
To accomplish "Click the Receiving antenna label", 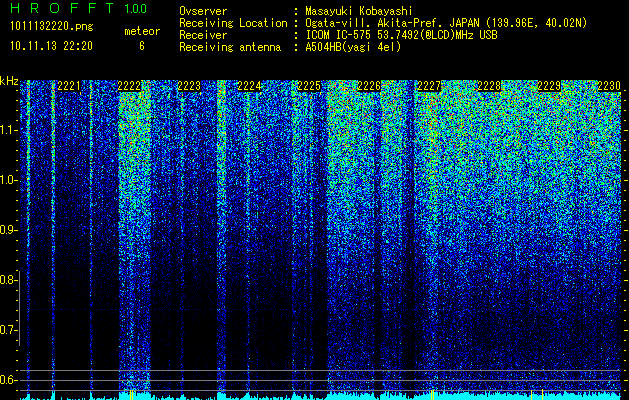I will tap(230, 47).
